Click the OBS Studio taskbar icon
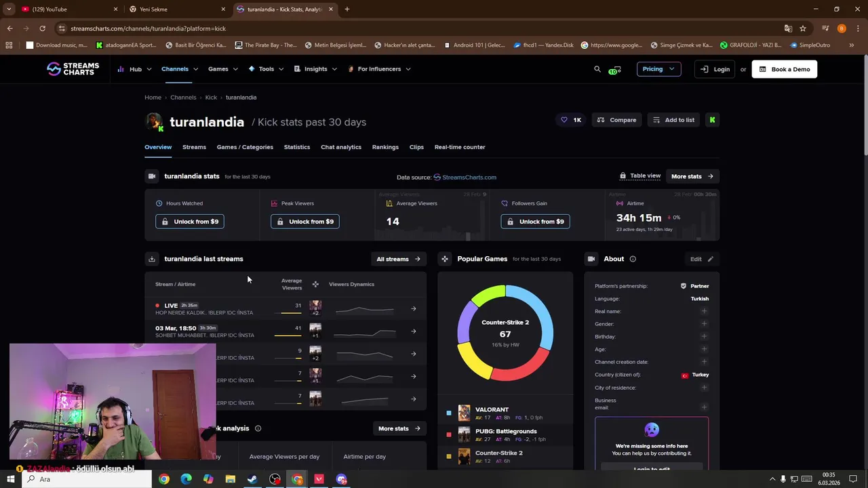This screenshot has width=868, height=488. click(x=275, y=479)
